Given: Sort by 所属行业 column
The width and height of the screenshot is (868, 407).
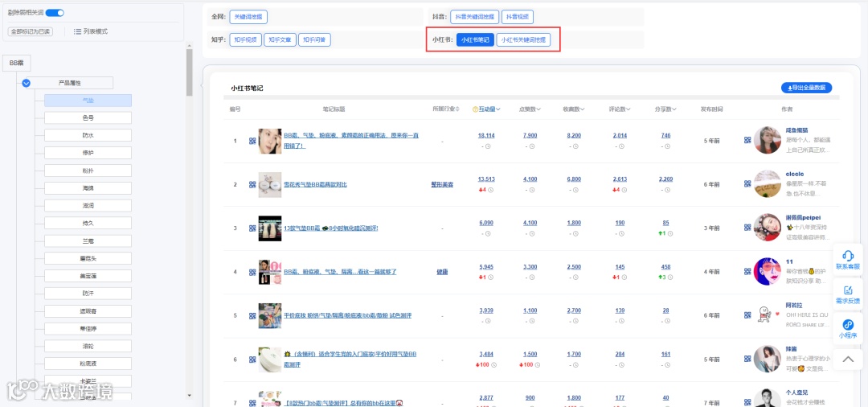Looking at the screenshot, I should (x=446, y=109).
